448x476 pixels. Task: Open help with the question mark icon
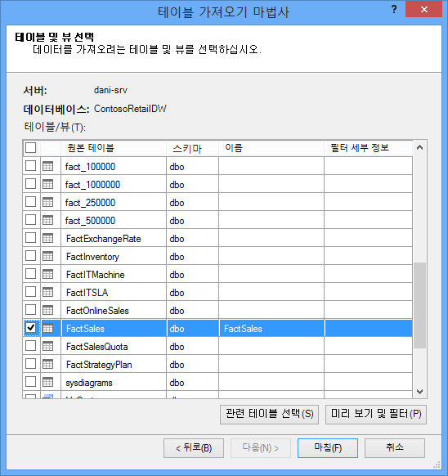(x=394, y=9)
